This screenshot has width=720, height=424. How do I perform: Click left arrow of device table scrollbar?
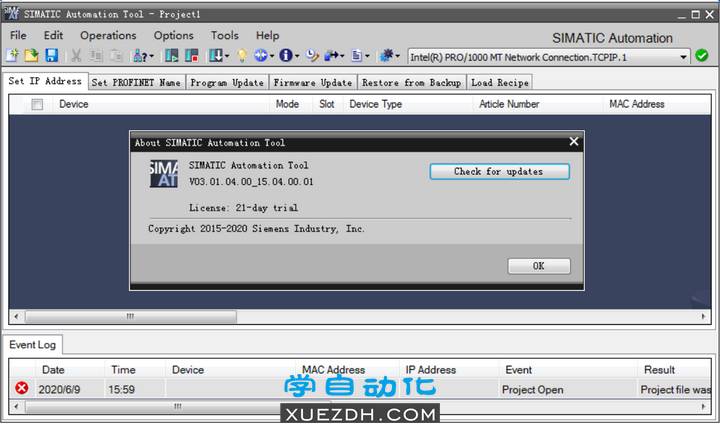coord(17,317)
